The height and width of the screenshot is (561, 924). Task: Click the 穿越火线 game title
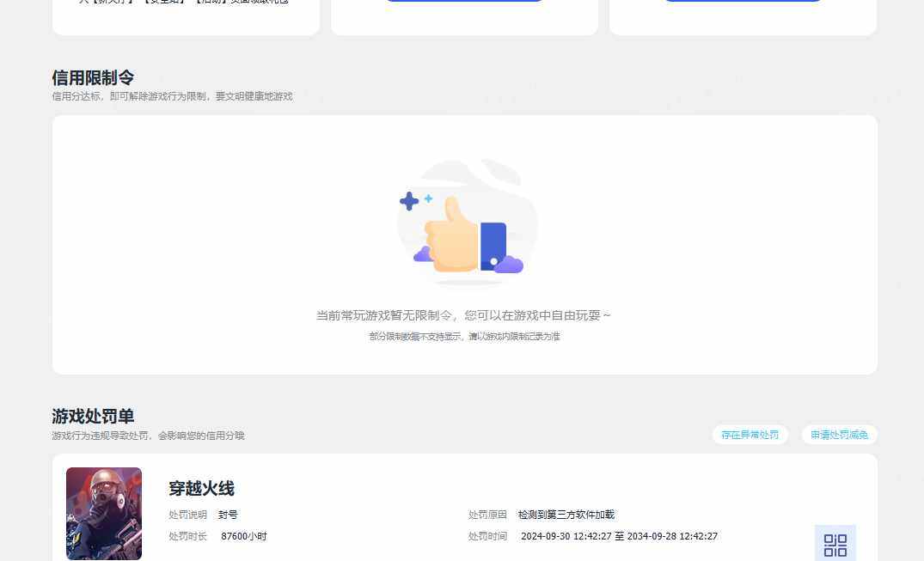pyautogui.click(x=201, y=488)
